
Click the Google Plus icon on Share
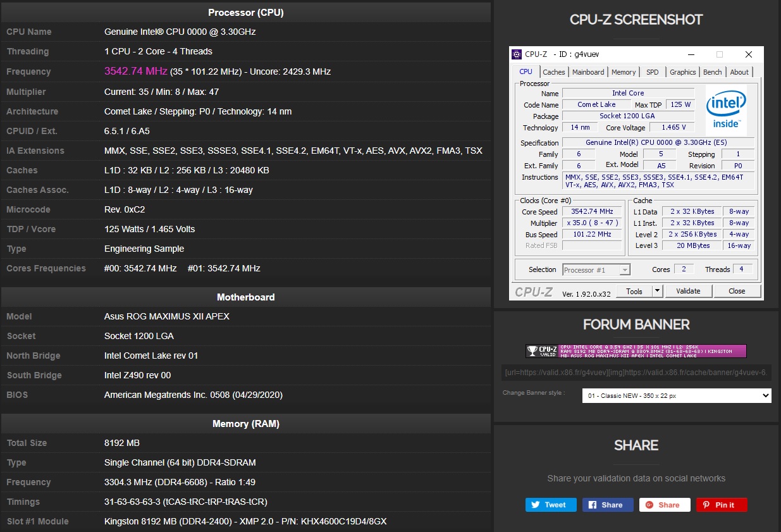tap(649, 505)
